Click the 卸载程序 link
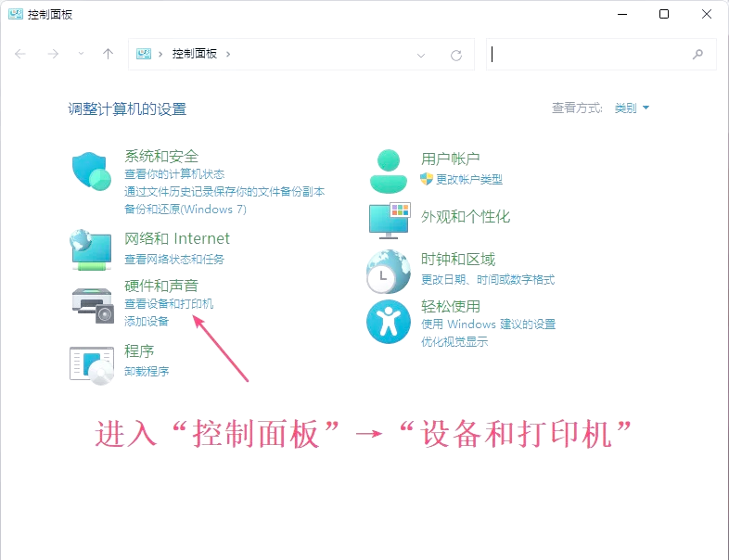 click(147, 371)
